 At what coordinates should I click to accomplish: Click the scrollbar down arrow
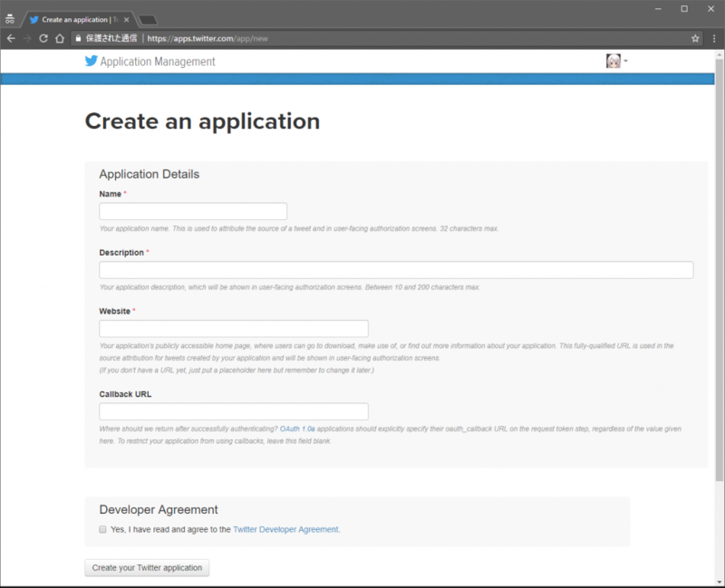point(719,582)
